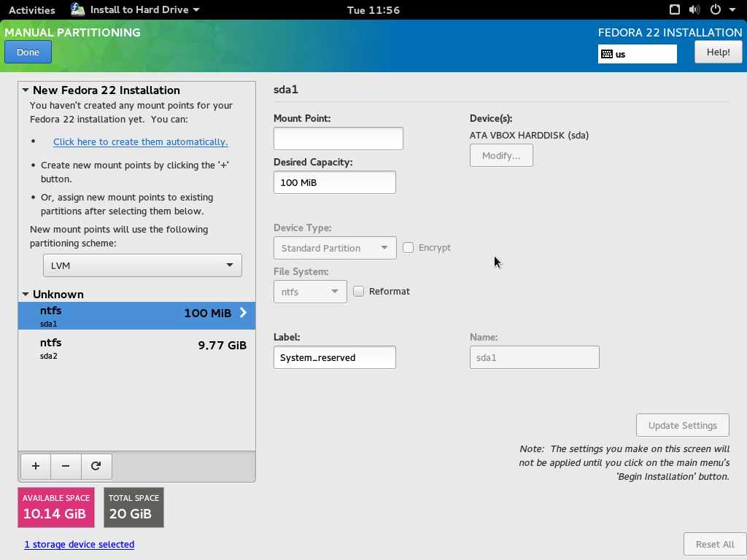Open the LVM partitioning scheme dropdown

pyautogui.click(x=142, y=265)
